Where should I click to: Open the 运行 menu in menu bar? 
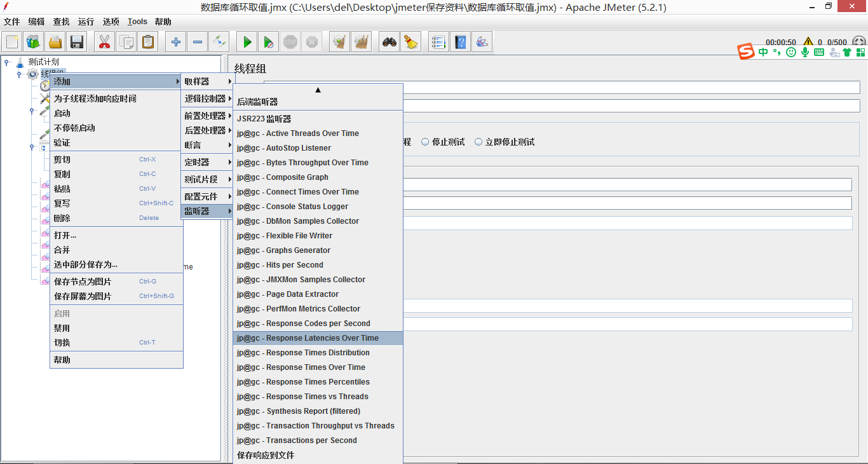[x=86, y=22]
